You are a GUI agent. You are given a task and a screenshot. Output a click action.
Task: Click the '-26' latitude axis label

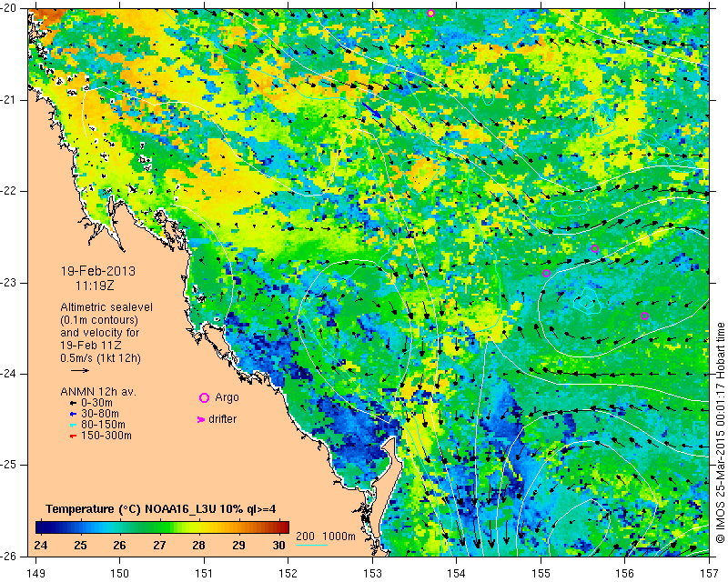coord(9,557)
